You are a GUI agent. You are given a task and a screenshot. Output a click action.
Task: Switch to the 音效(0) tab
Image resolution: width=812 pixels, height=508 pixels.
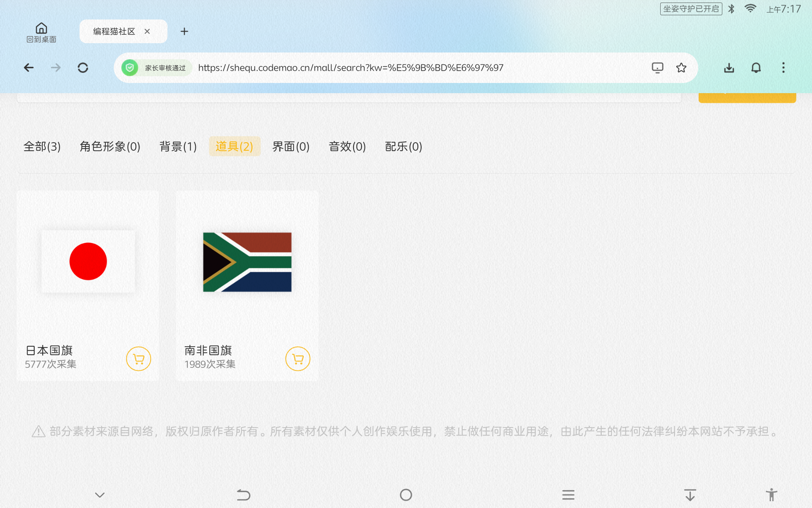[347, 146]
